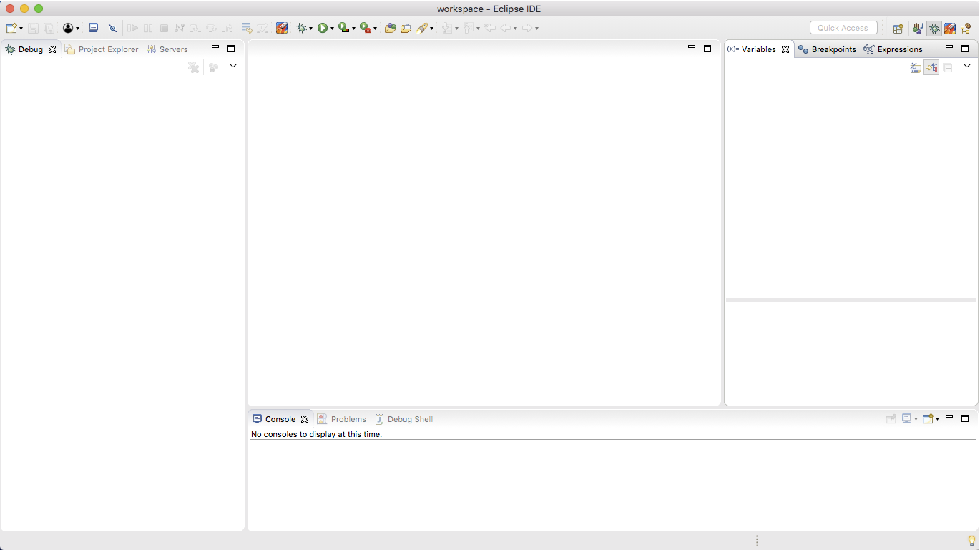
Task: Click the Open Perspective icon
Action: 898,29
